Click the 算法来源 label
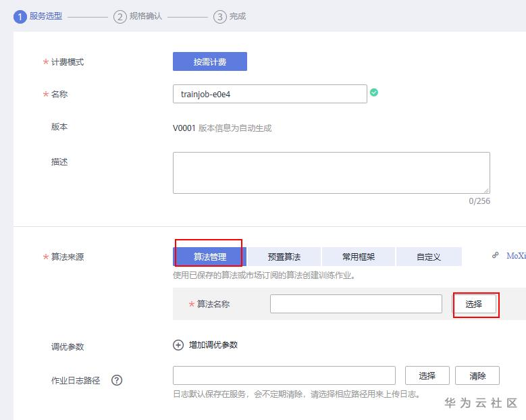 tap(68, 257)
